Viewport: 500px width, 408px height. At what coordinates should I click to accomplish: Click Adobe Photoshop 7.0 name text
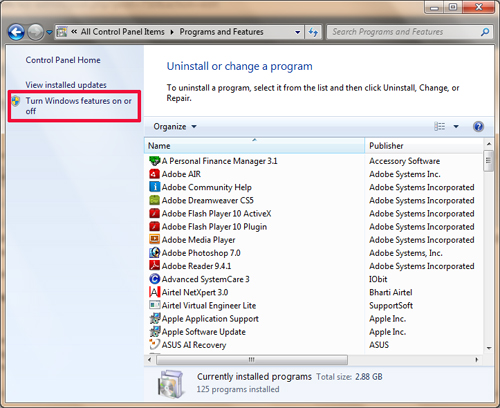tap(201, 253)
